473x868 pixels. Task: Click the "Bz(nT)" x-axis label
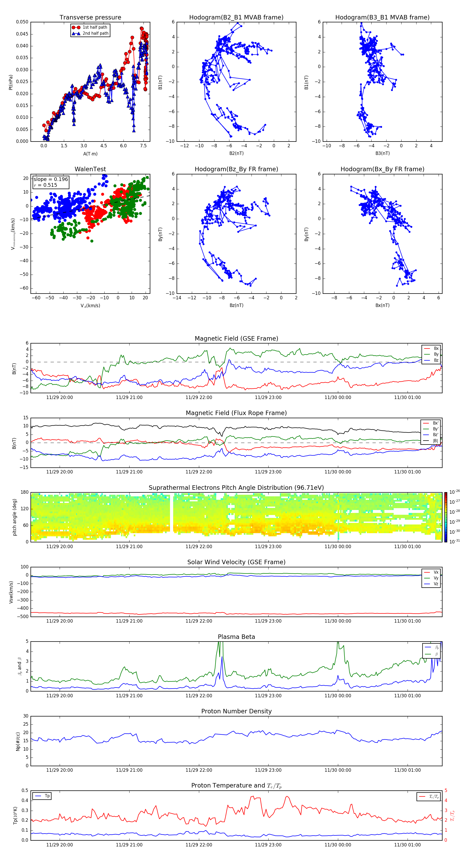click(236, 305)
